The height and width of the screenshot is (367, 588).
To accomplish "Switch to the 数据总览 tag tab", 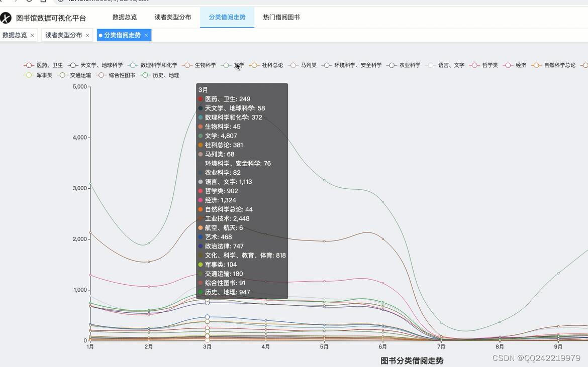I will [x=15, y=35].
